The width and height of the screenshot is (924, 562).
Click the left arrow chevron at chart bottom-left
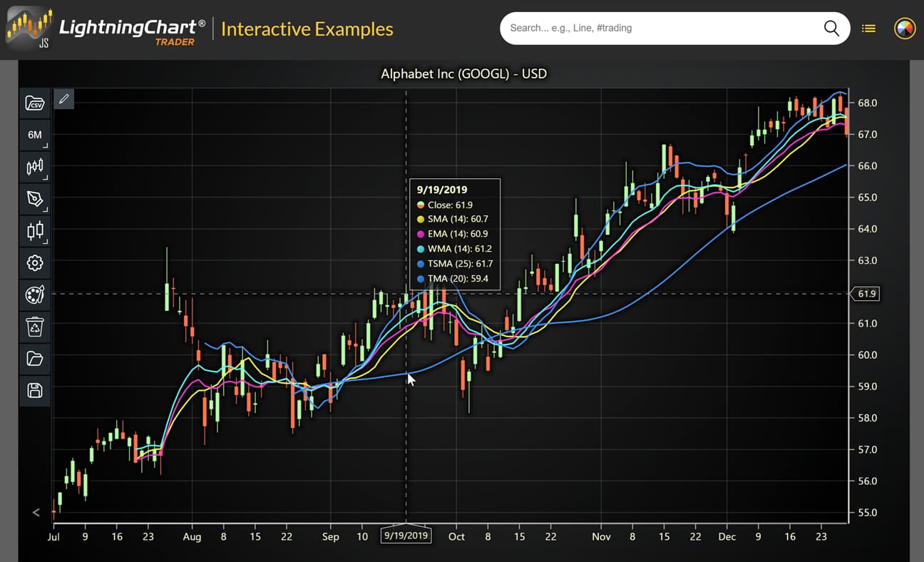point(36,512)
